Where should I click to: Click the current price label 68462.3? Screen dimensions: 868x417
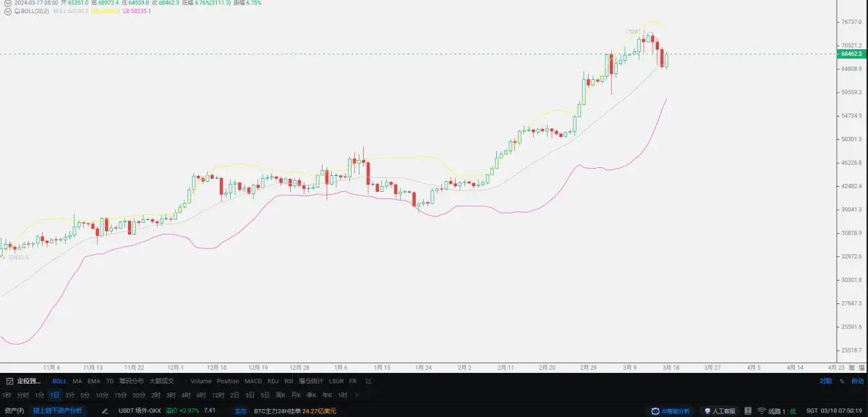point(850,54)
